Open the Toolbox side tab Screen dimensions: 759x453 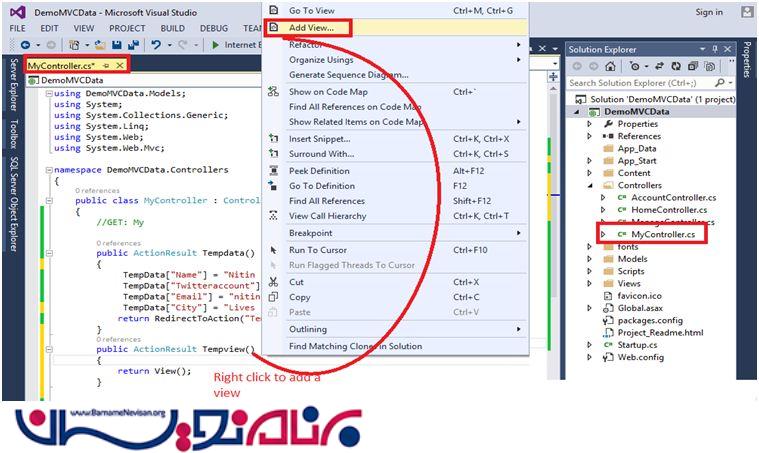pyautogui.click(x=14, y=134)
